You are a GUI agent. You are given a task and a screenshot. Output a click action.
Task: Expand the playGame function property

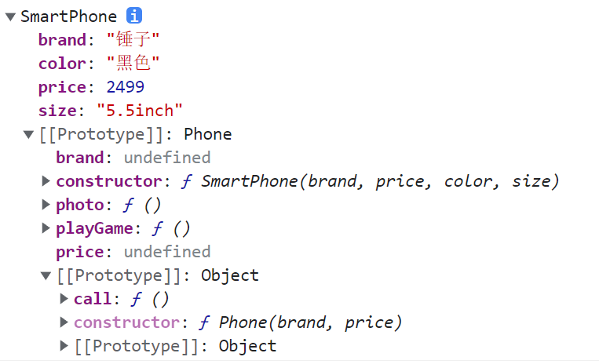point(46,228)
